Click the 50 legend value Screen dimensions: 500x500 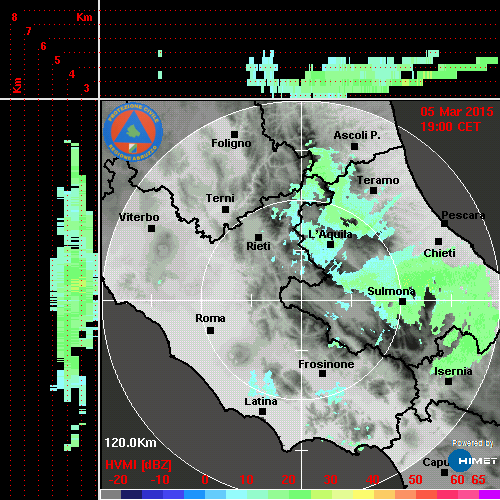(415, 480)
